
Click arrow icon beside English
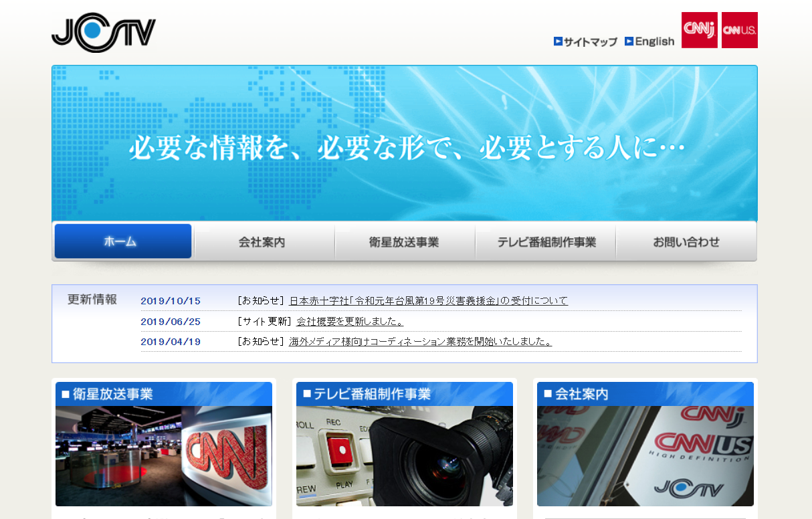click(629, 41)
